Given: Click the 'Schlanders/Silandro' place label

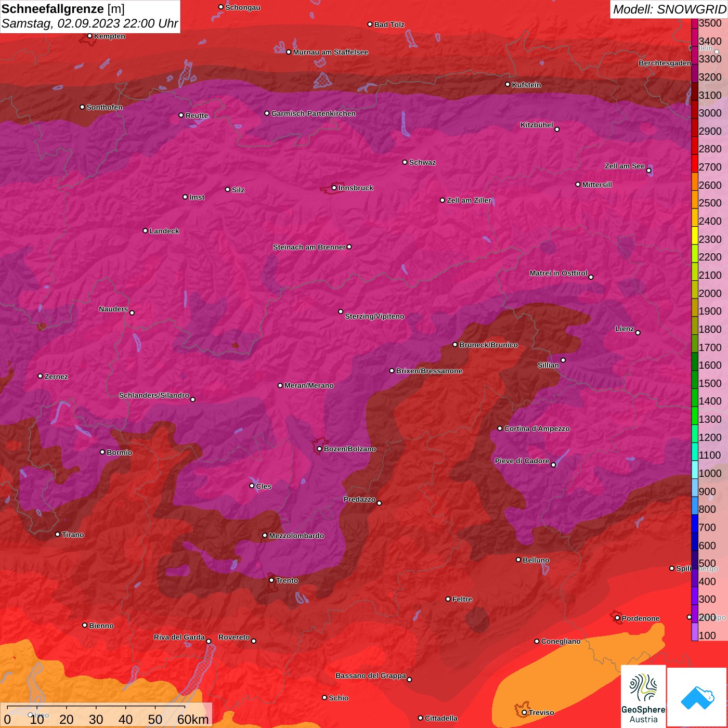Looking at the screenshot, I should 154,395.
